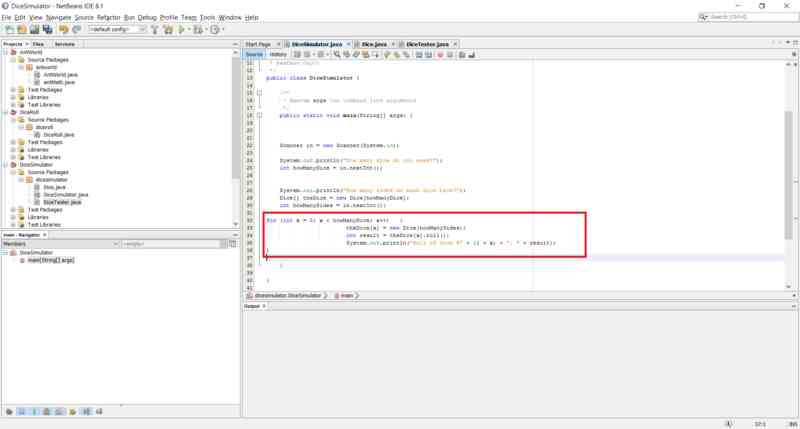Click the Profile Project toolbar icon

point(215,30)
